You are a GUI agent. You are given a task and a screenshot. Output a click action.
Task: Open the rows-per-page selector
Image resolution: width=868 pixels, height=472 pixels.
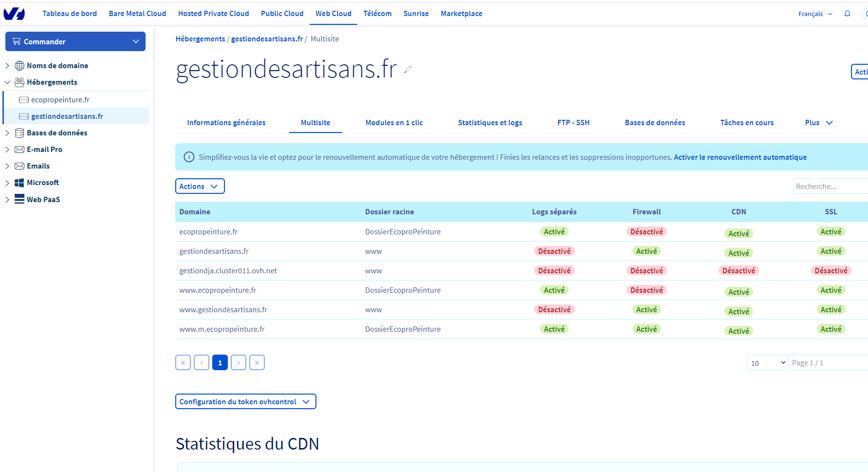767,363
